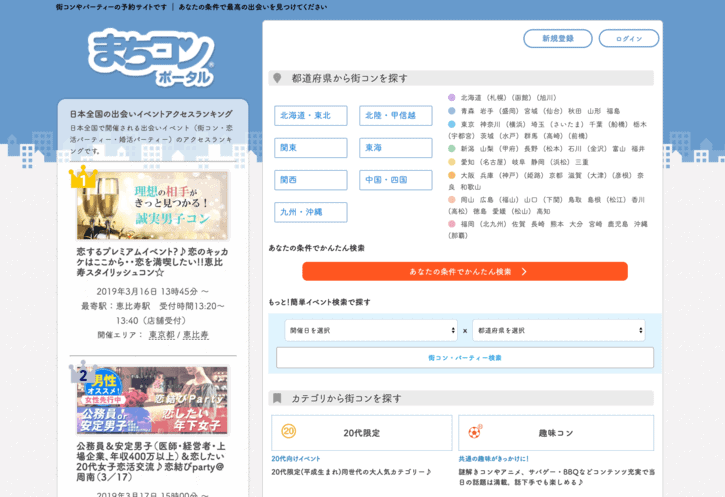The width and height of the screenshot is (725, 497).
Task: Open the 都道府県を選択 dropdown
Action: click(x=558, y=330)
